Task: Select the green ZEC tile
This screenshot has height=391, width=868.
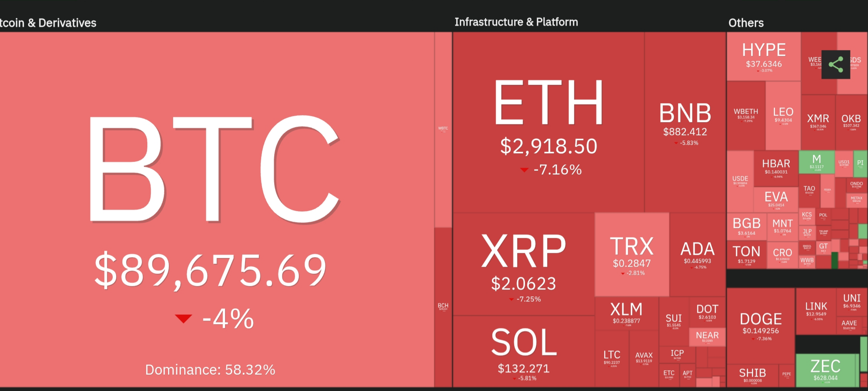Action: (825, 370)
